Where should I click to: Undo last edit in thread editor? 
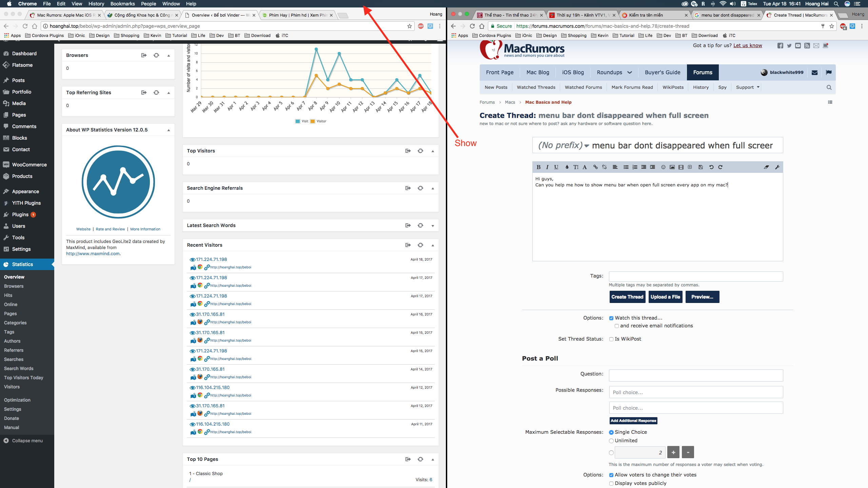711,167
